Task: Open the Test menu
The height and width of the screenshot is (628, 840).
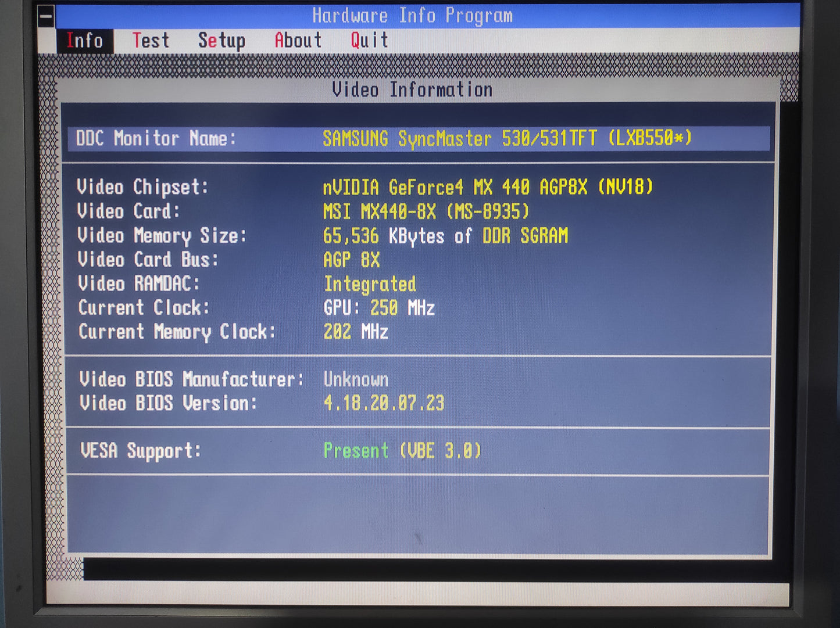Action: 151,41
